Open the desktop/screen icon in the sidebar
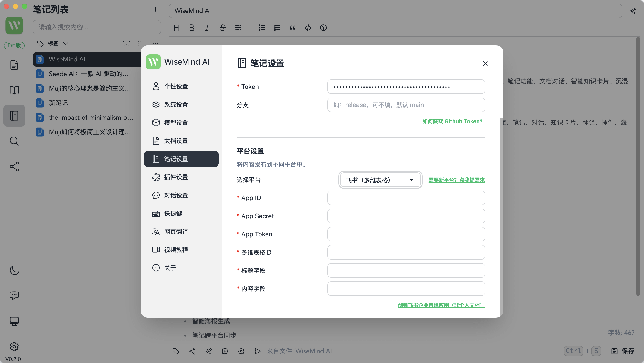 (x=14, y=321)
